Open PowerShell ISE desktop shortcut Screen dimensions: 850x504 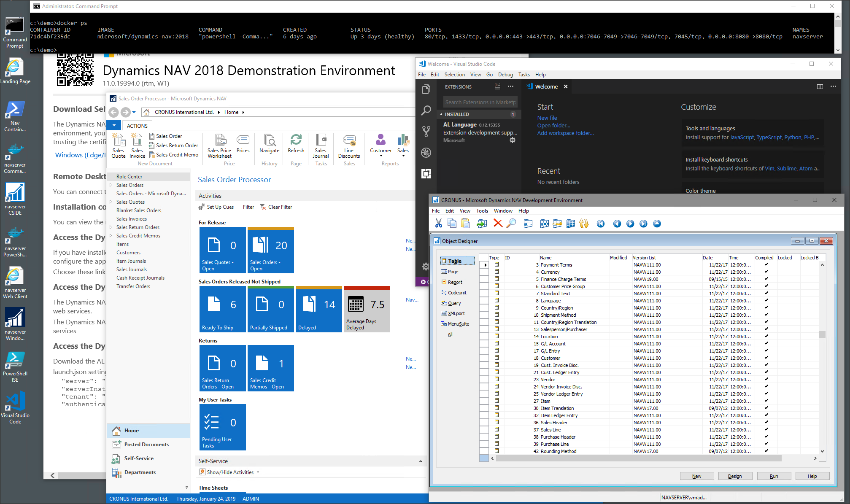(x=15, y=366)
